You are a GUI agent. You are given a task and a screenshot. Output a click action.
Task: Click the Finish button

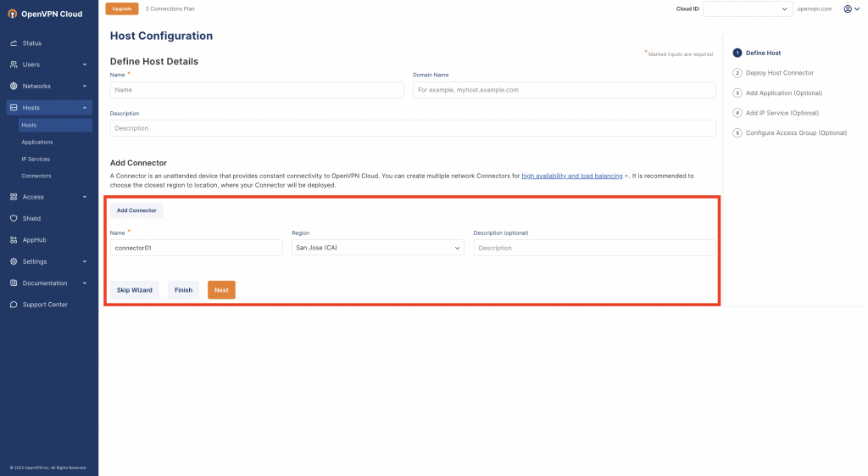183,290
